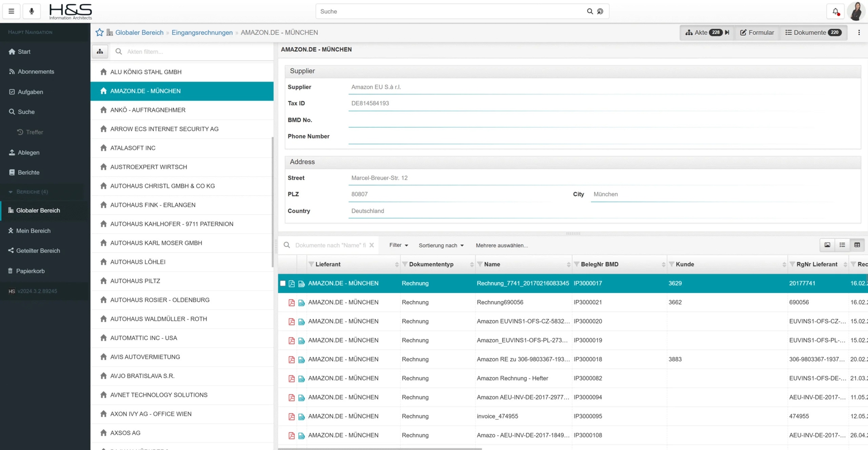The height and width of the screenshot is (450, 868).
Task: Open the three-dot more options menu
Action: (x=859, y=33)
